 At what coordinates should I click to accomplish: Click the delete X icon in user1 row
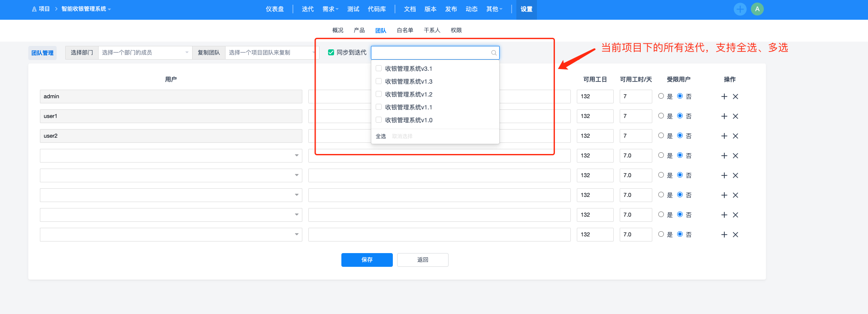pos(735,116)
